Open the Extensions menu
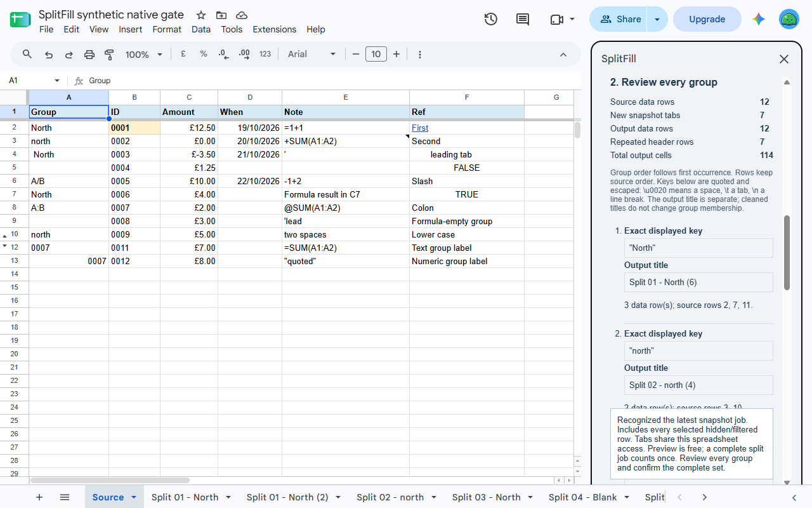Screen dimensions: 812x508 click(x=275, y=29)
